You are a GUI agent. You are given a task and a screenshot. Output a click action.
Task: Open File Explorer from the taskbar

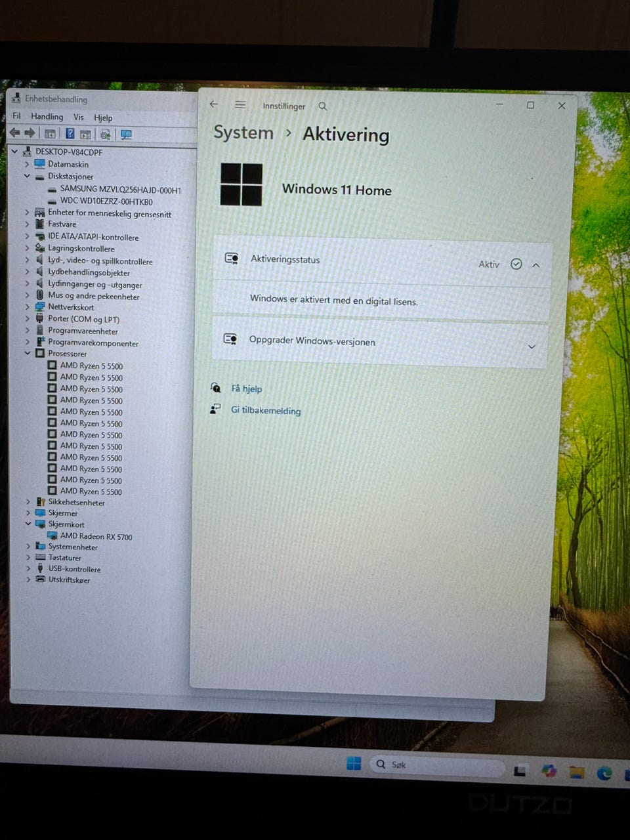[x=577, y=772]
